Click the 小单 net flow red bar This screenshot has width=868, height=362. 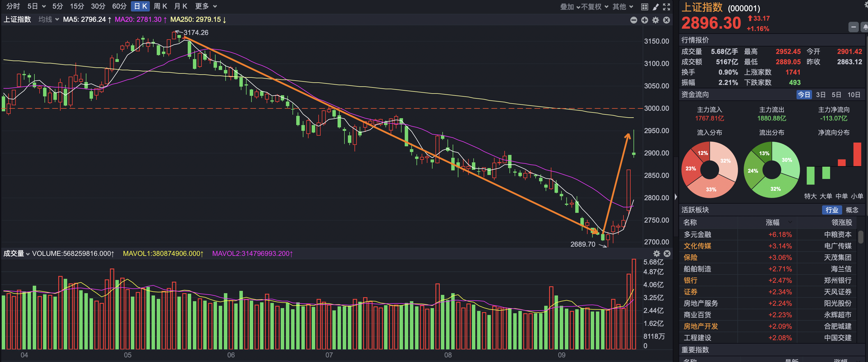coord(857,154)
